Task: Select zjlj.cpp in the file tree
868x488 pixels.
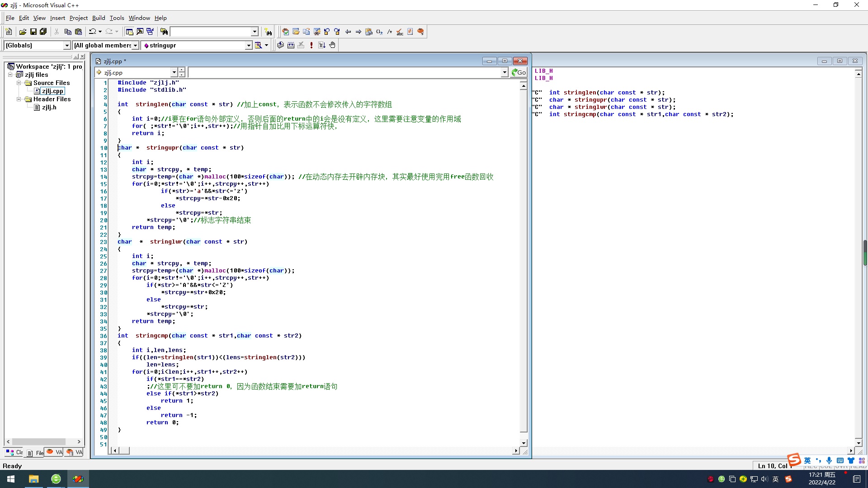Action: click(52, 91)
